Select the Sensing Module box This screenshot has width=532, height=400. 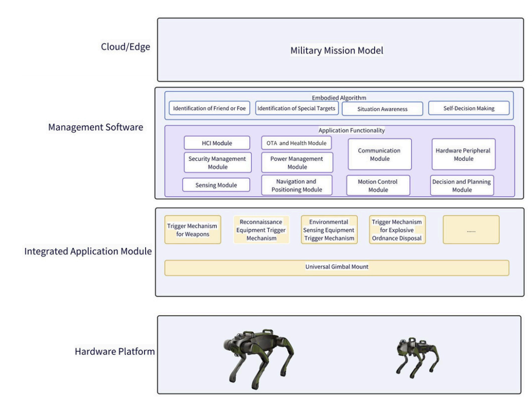tap(216, 185)
